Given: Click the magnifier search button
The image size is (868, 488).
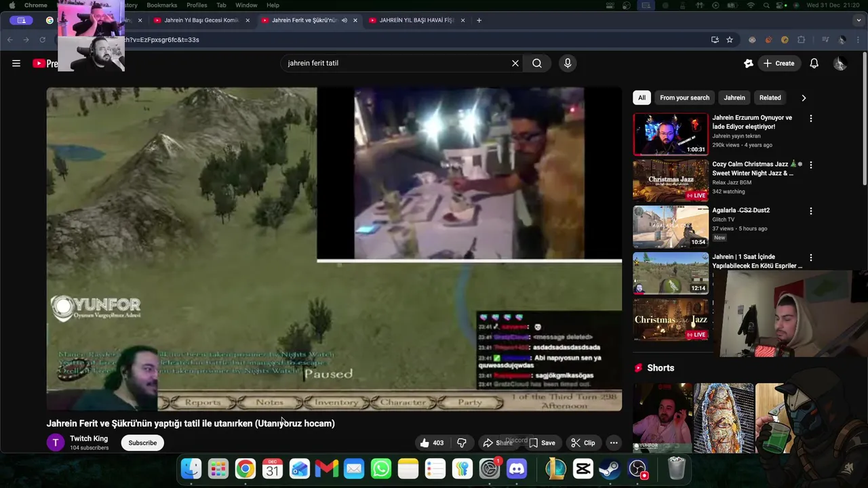Looking at the screenshot, I should click(x=537, y=63).
